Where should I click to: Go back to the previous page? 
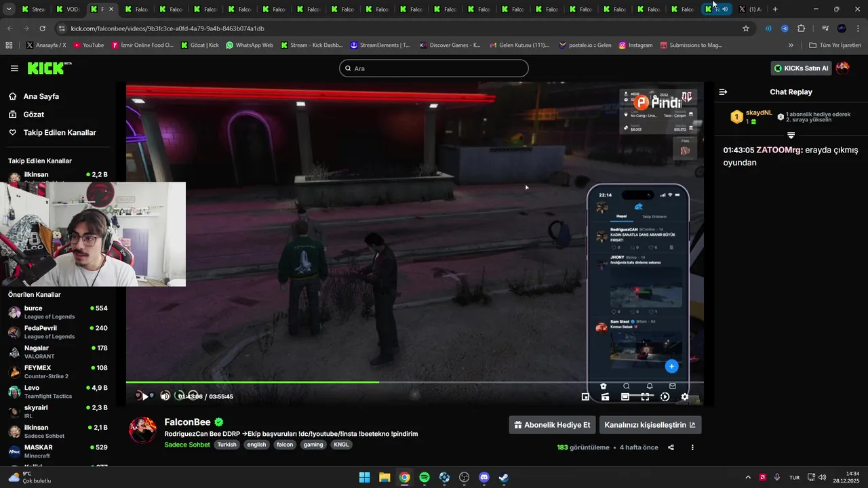point(9,28)
